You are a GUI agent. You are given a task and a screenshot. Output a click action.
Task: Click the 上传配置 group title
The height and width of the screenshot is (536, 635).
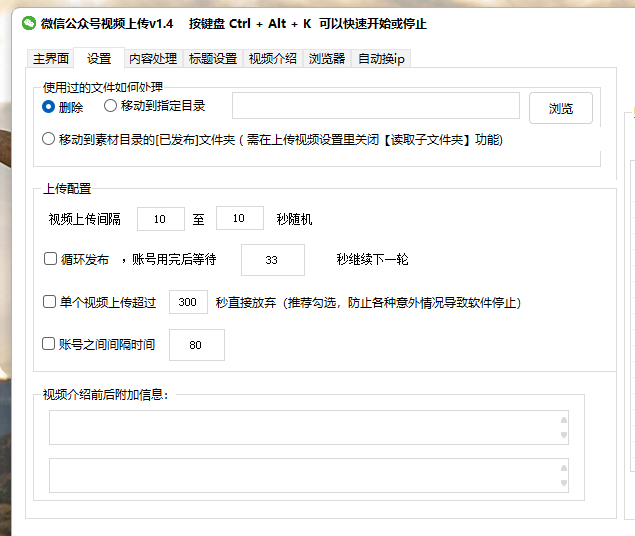pos(67,189)
